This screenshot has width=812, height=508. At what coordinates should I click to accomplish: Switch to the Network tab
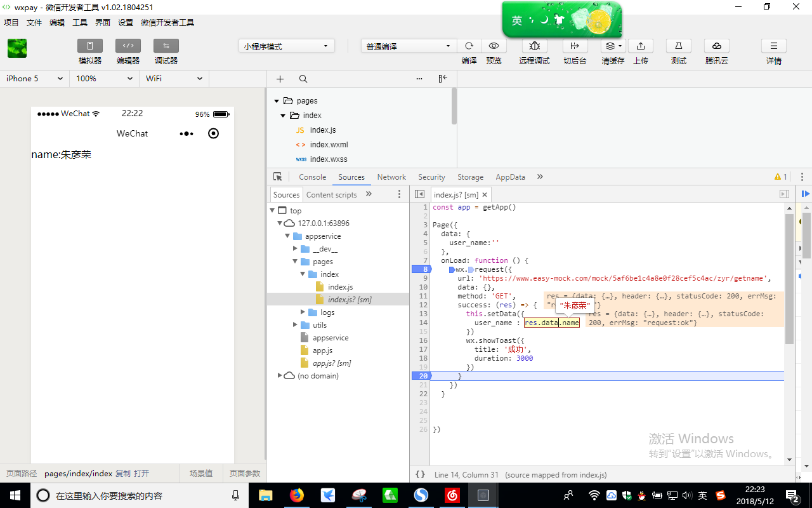click(x=391, y=177)
